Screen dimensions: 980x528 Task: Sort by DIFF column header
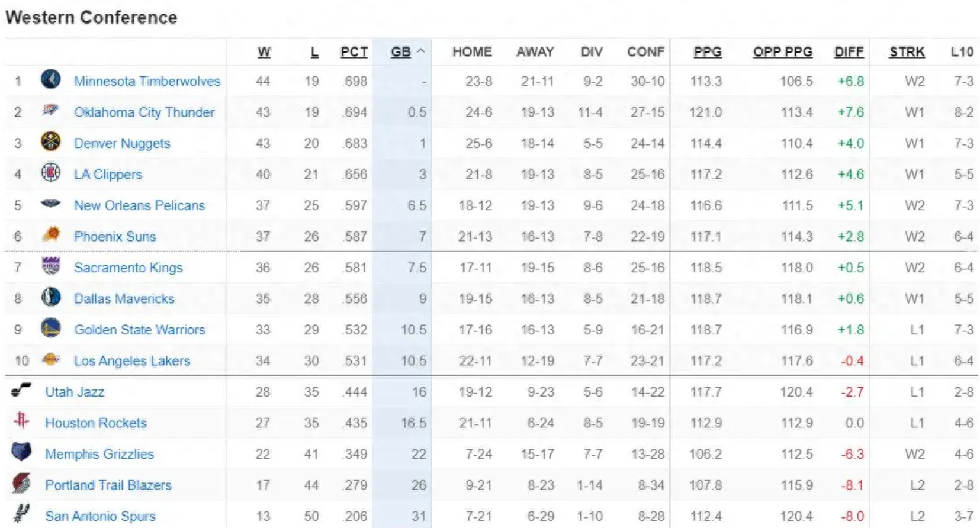[x=849, y=52]
